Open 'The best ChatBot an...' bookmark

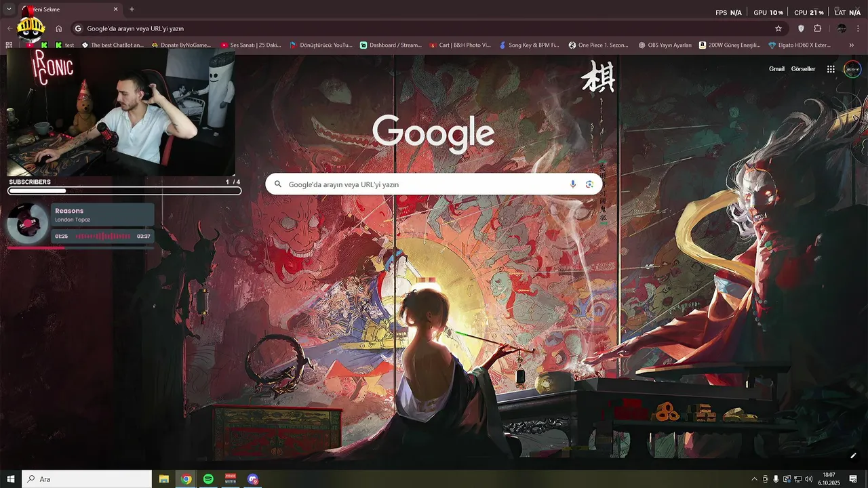(x=113, y=45)
